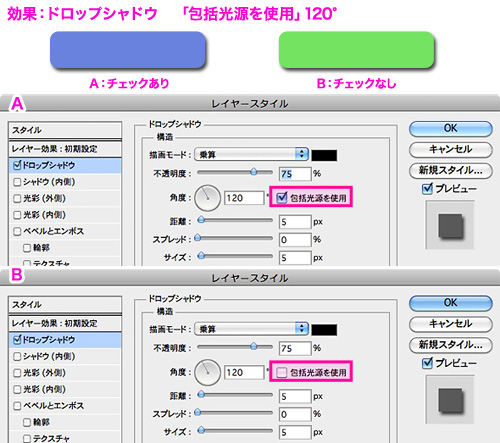The image size is (500, 443).
Task: Click 新規スタイル... in dialog B
Action: pyautogui.click(x=451, y=345)
